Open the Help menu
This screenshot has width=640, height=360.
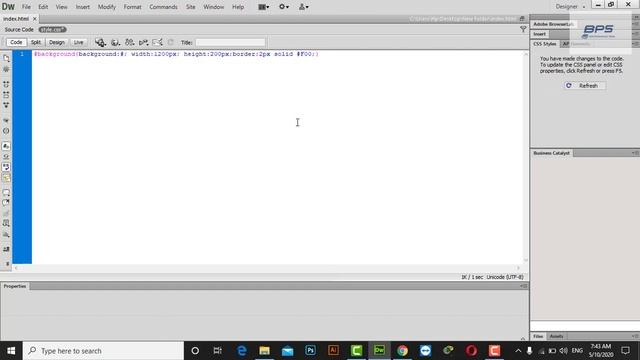click(x=238, y=7)
